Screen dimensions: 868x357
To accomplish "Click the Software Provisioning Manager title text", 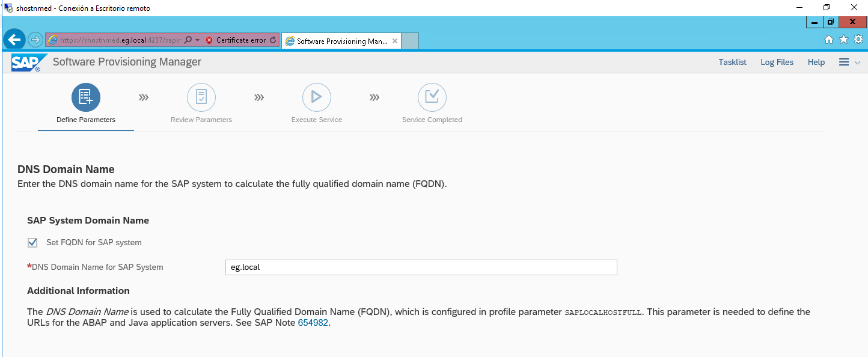I will pos(127,62).
